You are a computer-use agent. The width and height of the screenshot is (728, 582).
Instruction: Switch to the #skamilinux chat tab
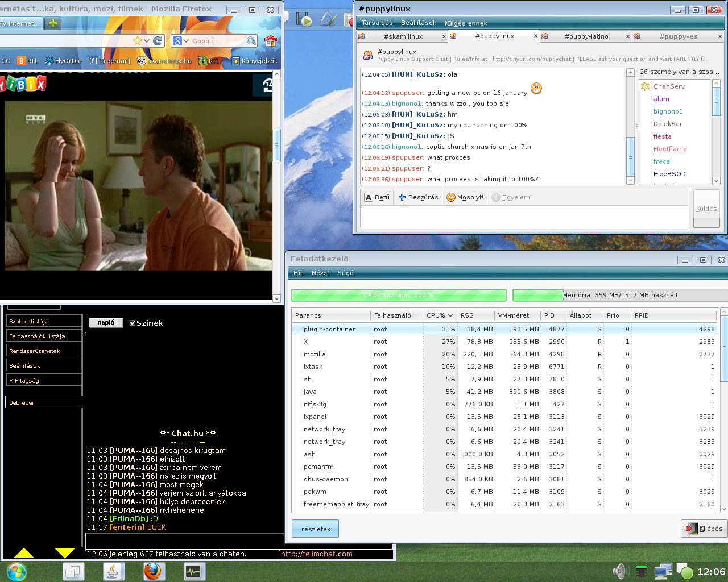(403, 36)
